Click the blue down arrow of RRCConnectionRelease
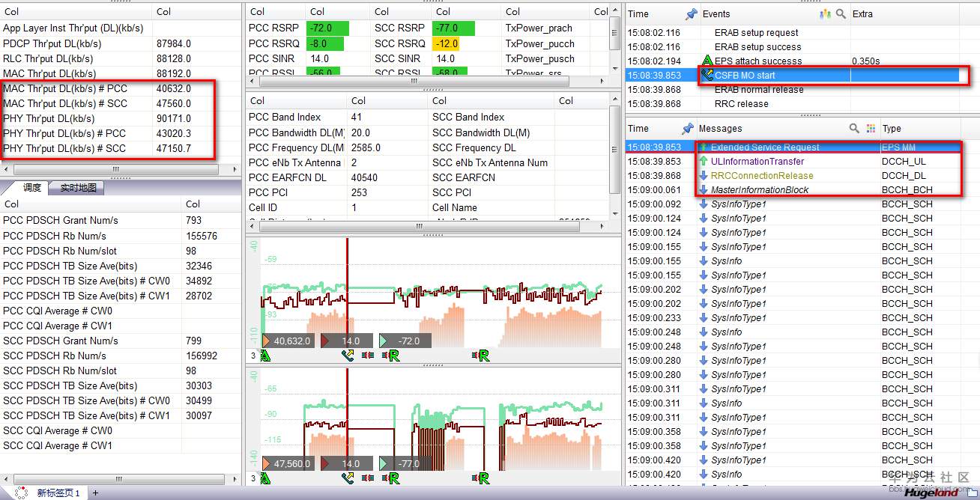 704,176
